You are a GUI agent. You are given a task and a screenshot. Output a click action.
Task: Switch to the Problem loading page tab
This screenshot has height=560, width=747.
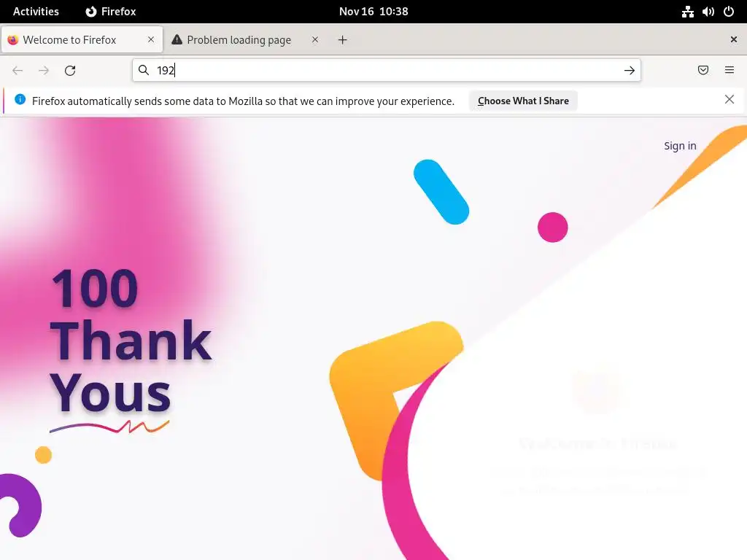245,39
